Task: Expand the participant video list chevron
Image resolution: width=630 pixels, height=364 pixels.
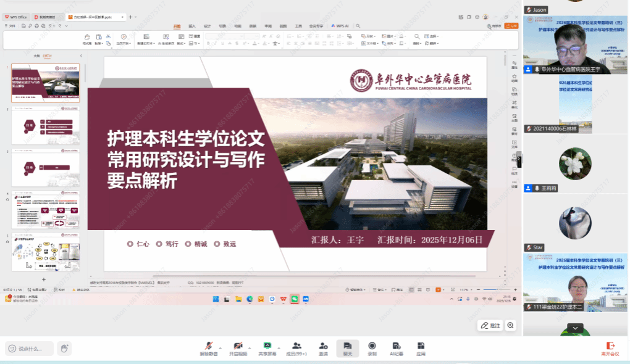Action: click(x=575, y=328)
